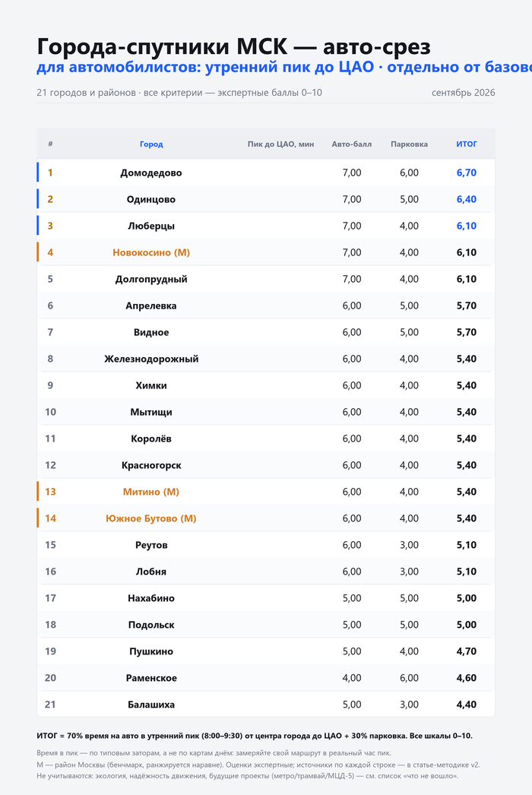The image size is (532, 795).
Task: Select Раменское parking score 6,00
Action: pos(409,678)
